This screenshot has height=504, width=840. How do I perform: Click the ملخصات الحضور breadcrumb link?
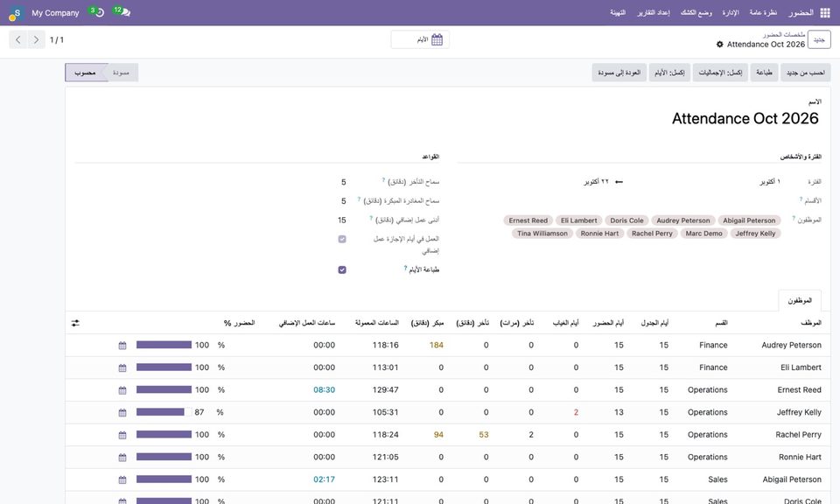(x=784, y=35)
